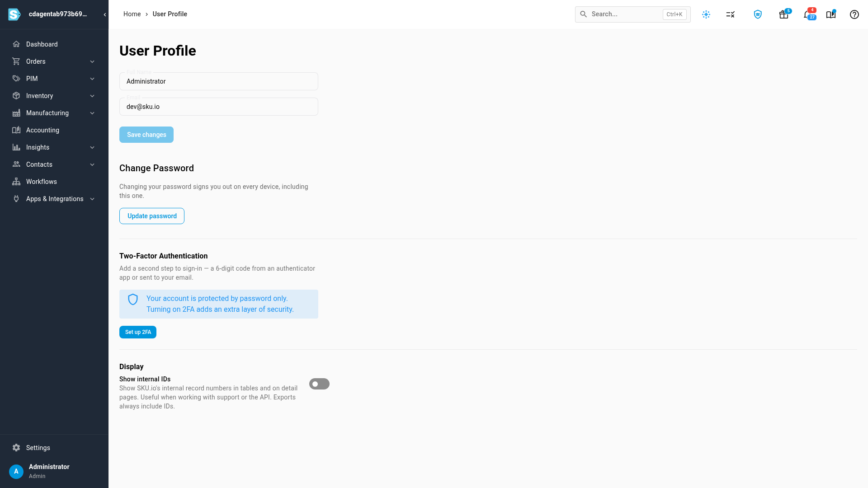
Task: Open the Accounting menu item
Action: click(54, 130)
